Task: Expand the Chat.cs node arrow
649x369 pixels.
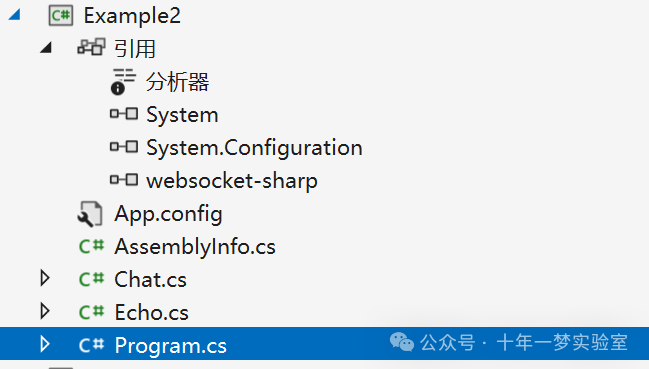Action: tap(45, 278)
